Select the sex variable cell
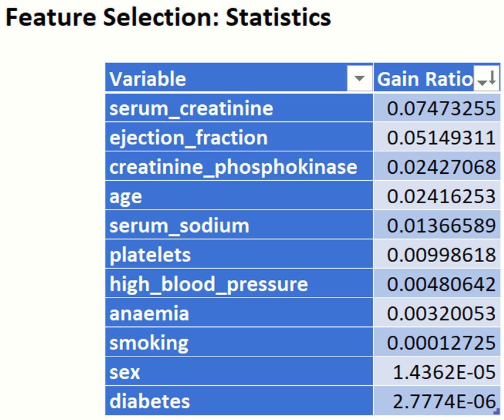The width and height of the screenshot is (504, 420). 125,372
